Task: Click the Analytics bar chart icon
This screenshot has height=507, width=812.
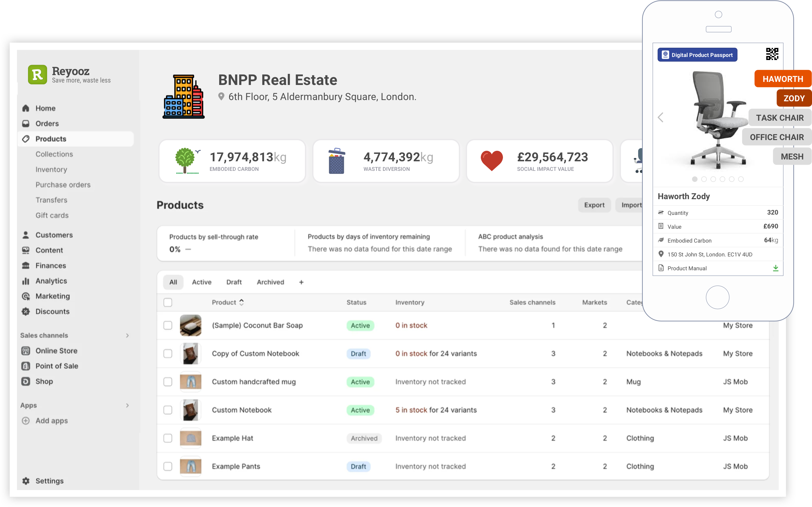Action: click(26, 281)
